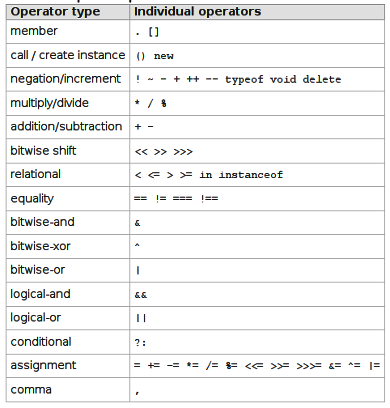Click the 'call / create instance' cell
This screenshot has width=390, height=408.
tap(68, 55)
